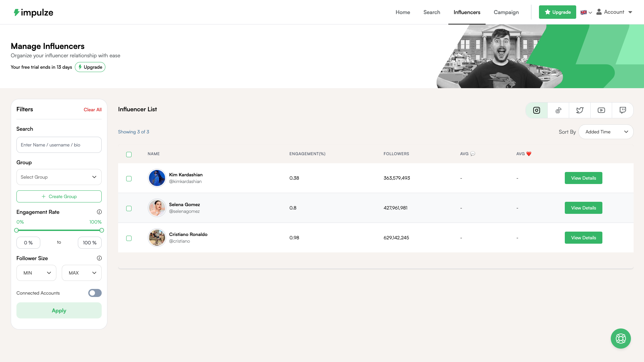Click View Details for Cristiano Ronaldo
The width and height of the screenshot is (644, 362).
(583, 237)
